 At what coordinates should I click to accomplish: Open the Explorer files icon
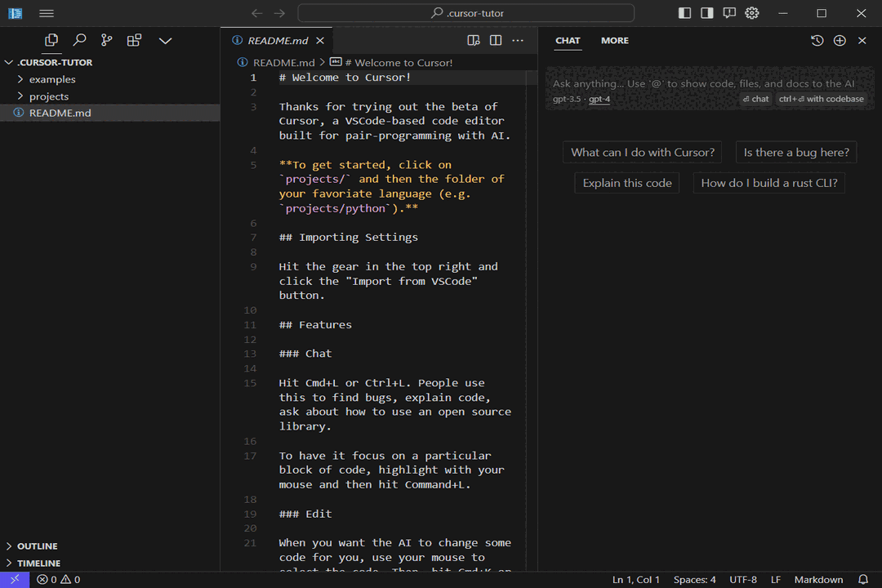click(x=51, y=40)
